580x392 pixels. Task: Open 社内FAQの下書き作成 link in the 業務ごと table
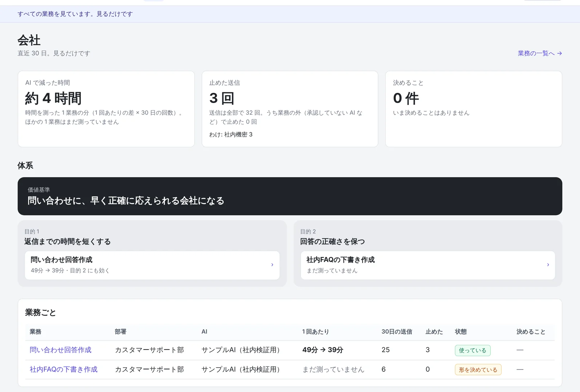tap(63, 370)
